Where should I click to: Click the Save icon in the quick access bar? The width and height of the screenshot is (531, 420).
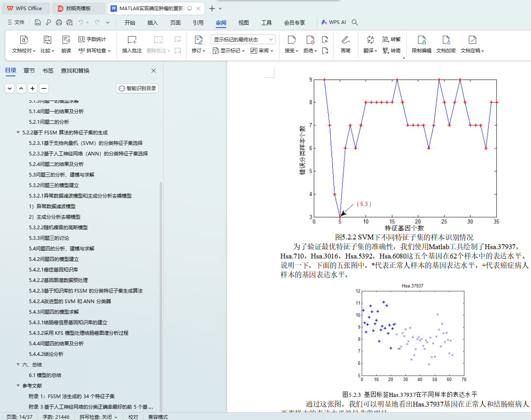[38, 23]
